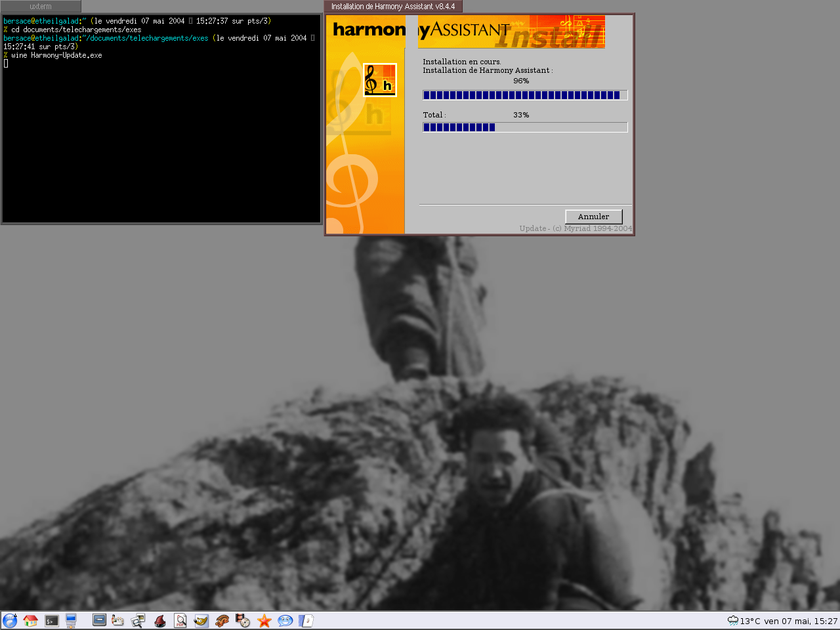This screenshot has height=630, width=840.
Task: Click the 13°C temperature reading
Action: point(750,621)
